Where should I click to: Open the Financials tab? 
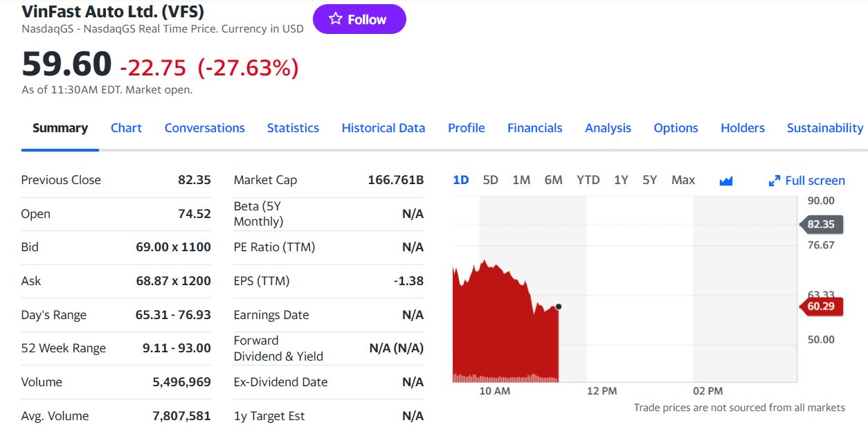click(x=534, y=128)
